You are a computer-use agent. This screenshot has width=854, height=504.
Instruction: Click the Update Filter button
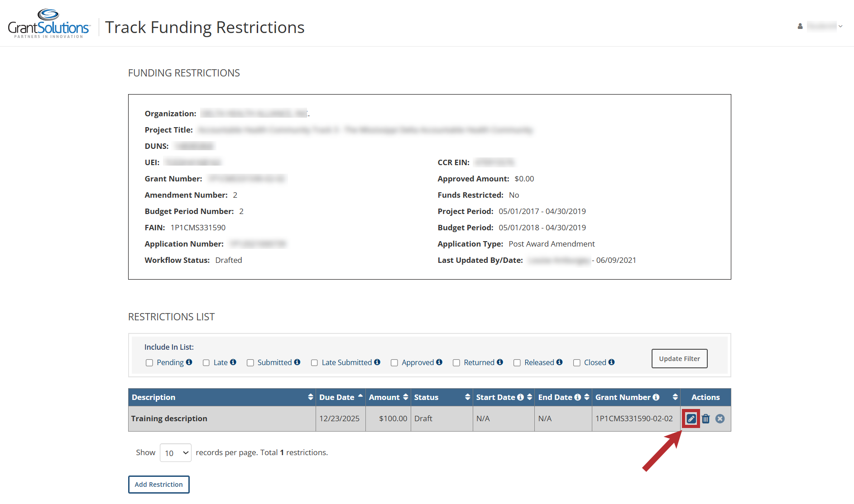679,359
